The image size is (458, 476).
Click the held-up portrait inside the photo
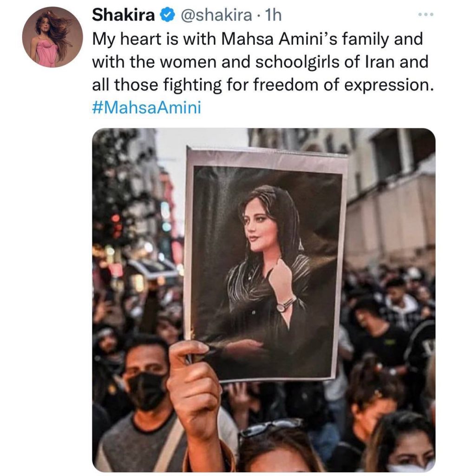(x=265, y=264)
